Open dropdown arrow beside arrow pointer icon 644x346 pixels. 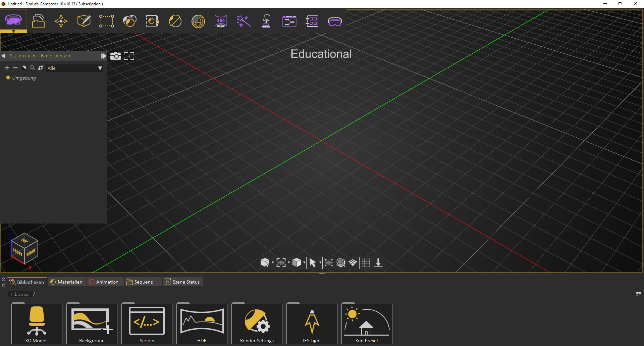point(320,262)
